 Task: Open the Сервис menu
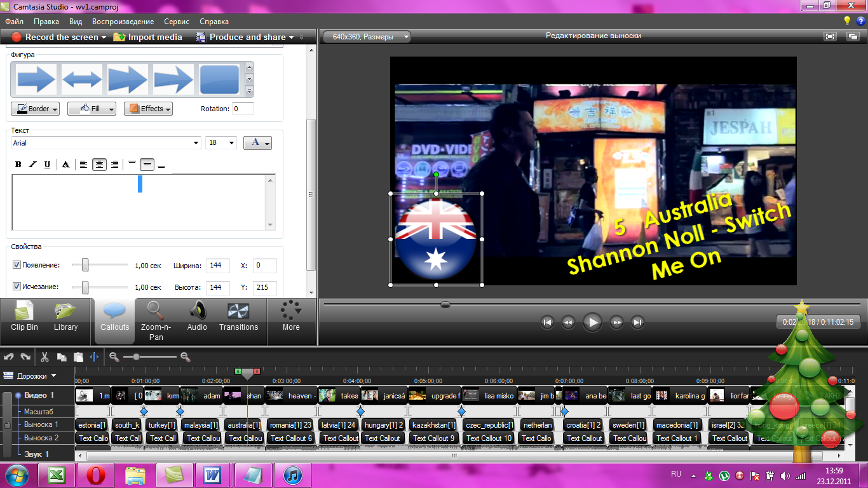176,22
